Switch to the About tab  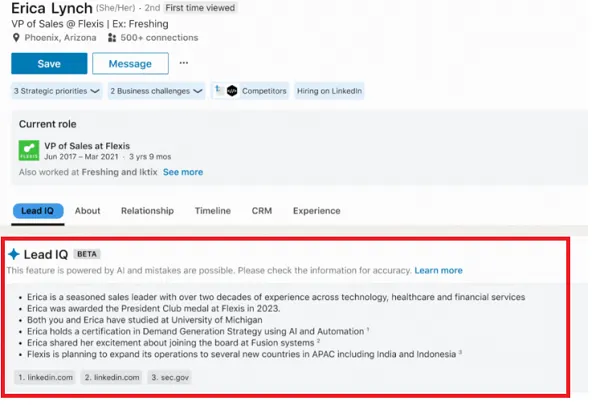tap(88, 211)
